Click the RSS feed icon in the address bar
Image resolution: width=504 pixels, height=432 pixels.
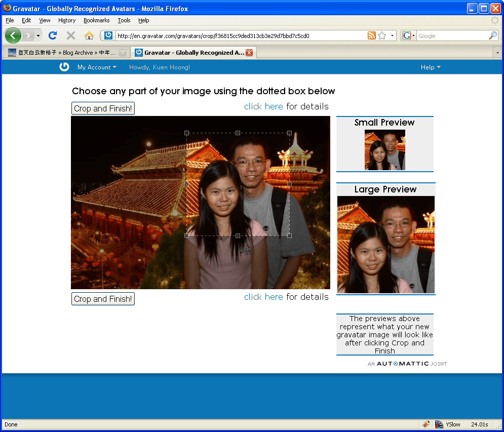click(x=372, y=35)
